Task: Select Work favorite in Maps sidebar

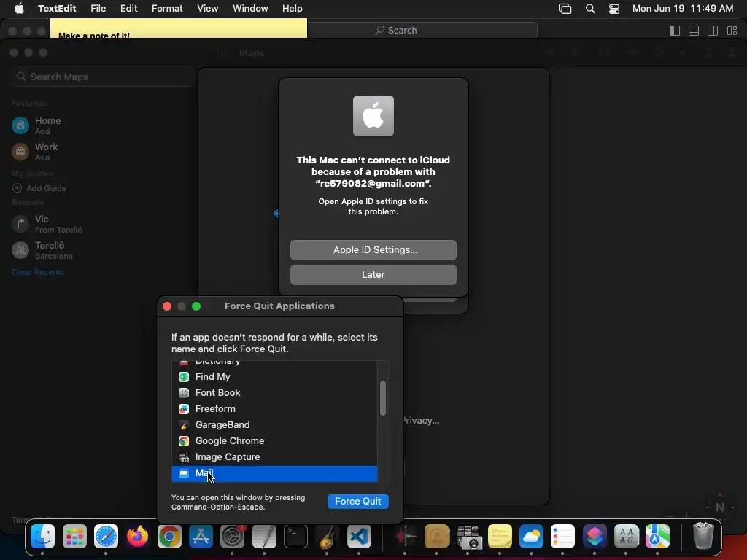Action: point(35,152)
